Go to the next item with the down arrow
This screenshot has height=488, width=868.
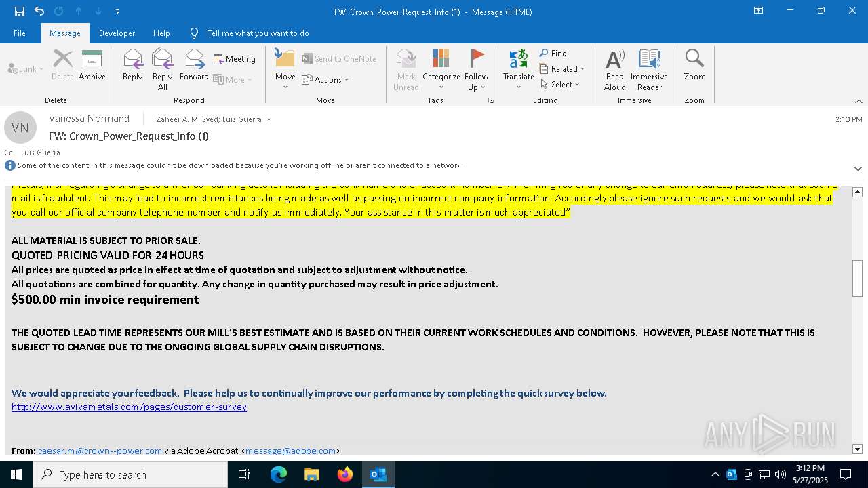click(98, 12)
